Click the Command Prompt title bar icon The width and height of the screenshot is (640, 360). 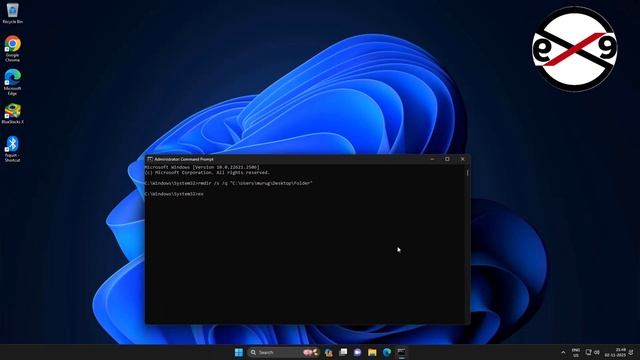click(x=150, y=159)
